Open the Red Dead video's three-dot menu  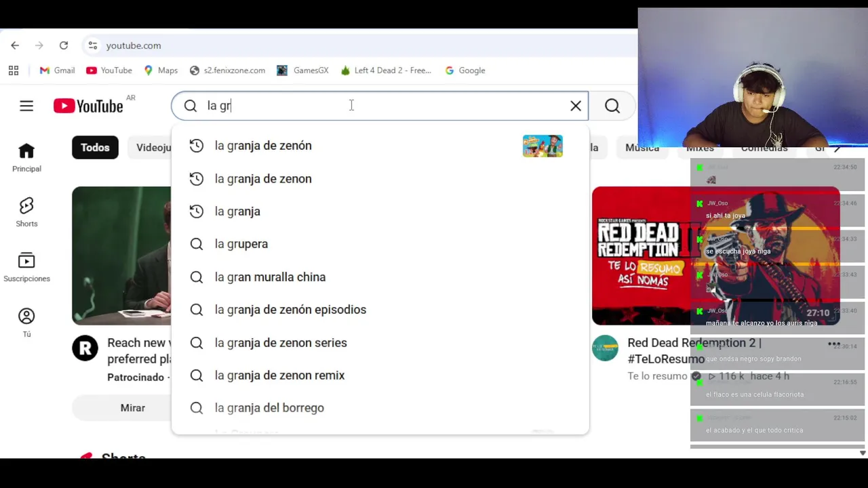(833, 344)
